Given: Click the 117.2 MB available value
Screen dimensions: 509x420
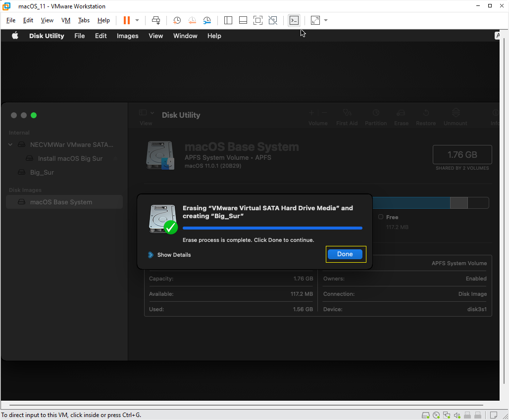Looking at the screenshot, I should [302, 294].
